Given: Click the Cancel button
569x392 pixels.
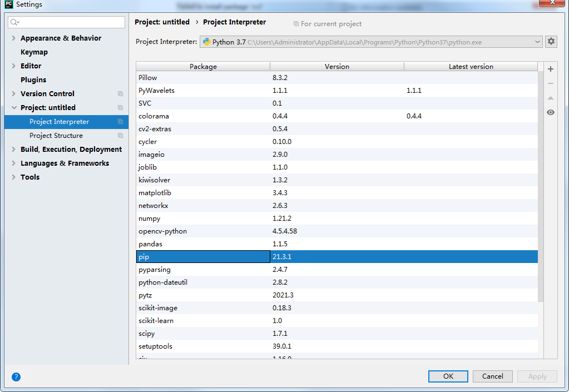Looking at the screenshot, I should pyautogui.click(x=493, y=376).
